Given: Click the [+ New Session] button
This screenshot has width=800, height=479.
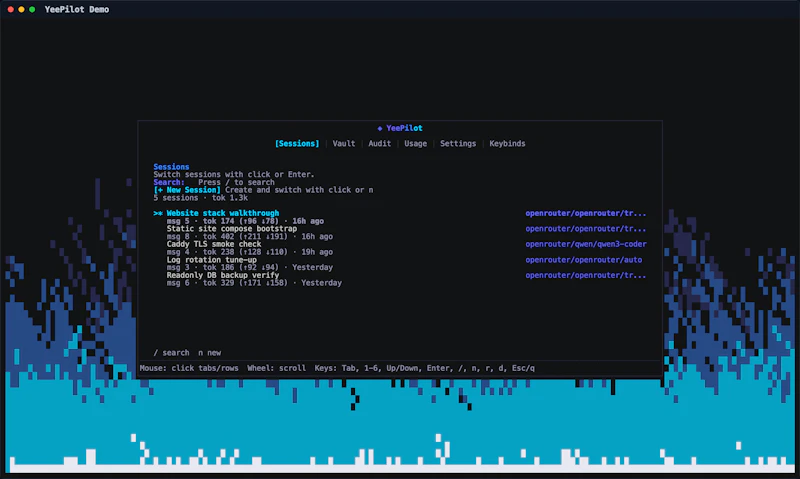Looking at the screenshot, I should pyautogui.click(x=187, y=190).
